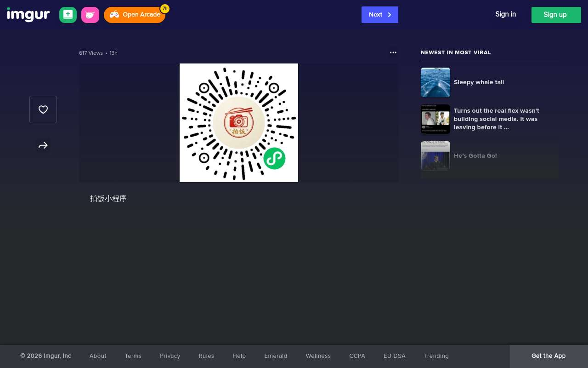The height and width of the screenshot is (368, 588).
Task: Open the Sleepy whale tail thumbnail
Action: (x=435, y=82)
